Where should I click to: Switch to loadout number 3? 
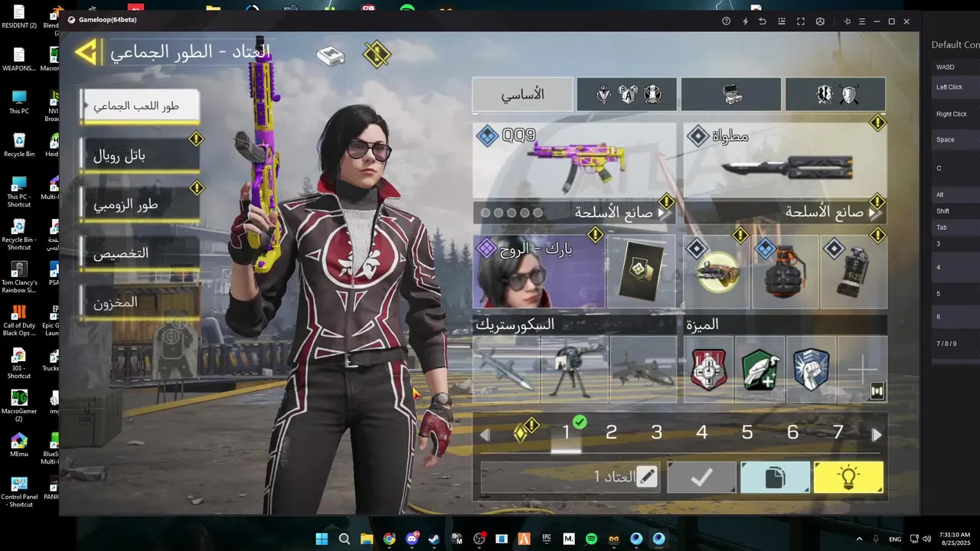point(656,433)
